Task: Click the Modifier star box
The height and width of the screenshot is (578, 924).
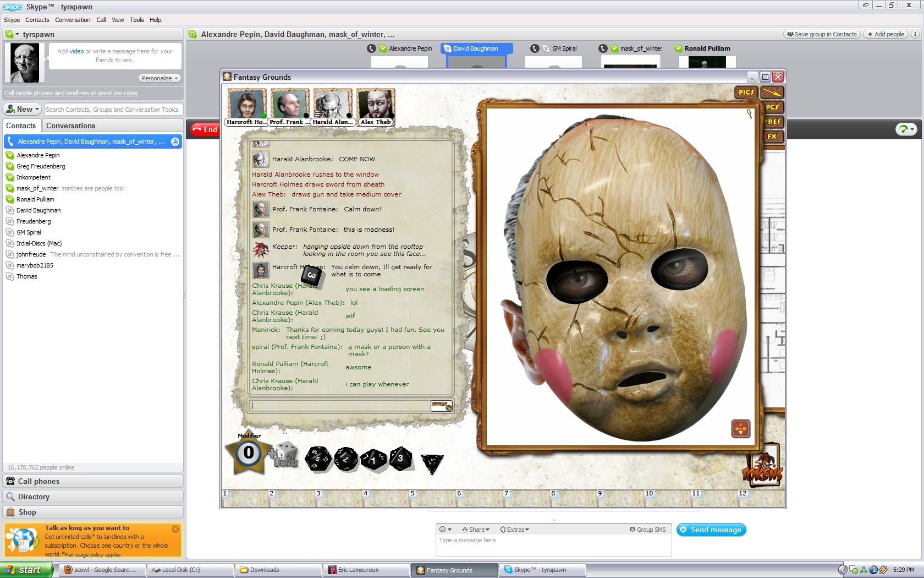Action: click(249, 452)
